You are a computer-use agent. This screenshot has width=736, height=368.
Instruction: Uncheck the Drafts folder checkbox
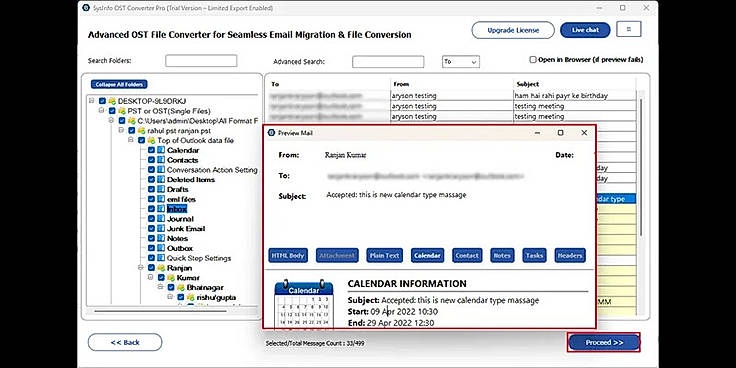click(151, 190)
